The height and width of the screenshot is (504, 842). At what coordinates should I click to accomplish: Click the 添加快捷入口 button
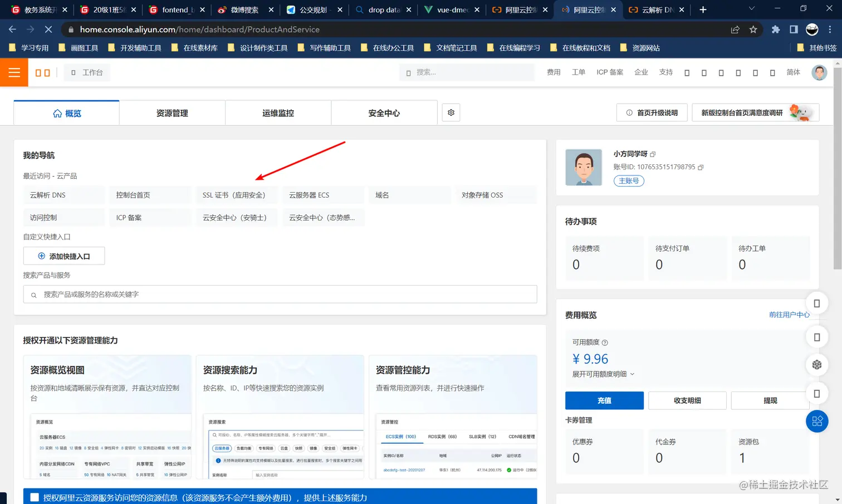pos(64,256)
